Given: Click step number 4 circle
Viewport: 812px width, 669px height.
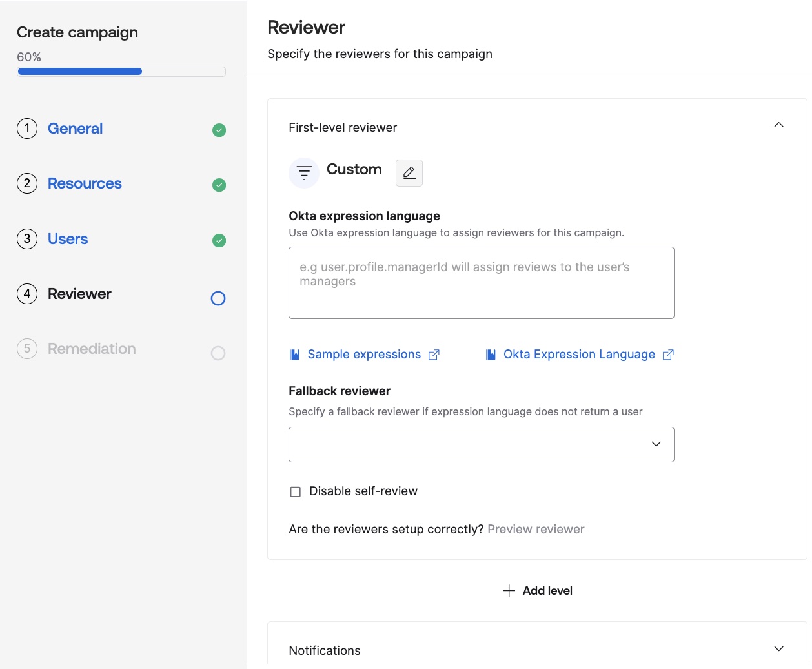Looking at the screenshot, I should pos(27,294).
